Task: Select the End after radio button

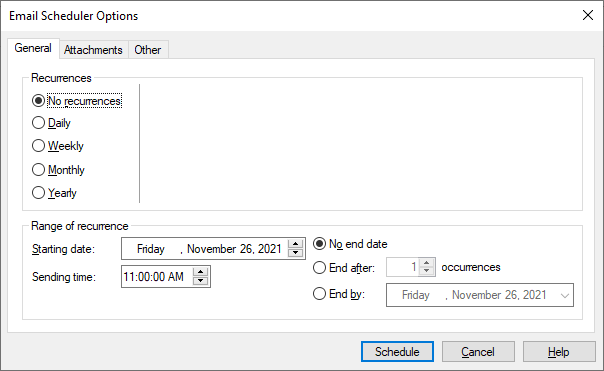Action: [x=344, y=267]
